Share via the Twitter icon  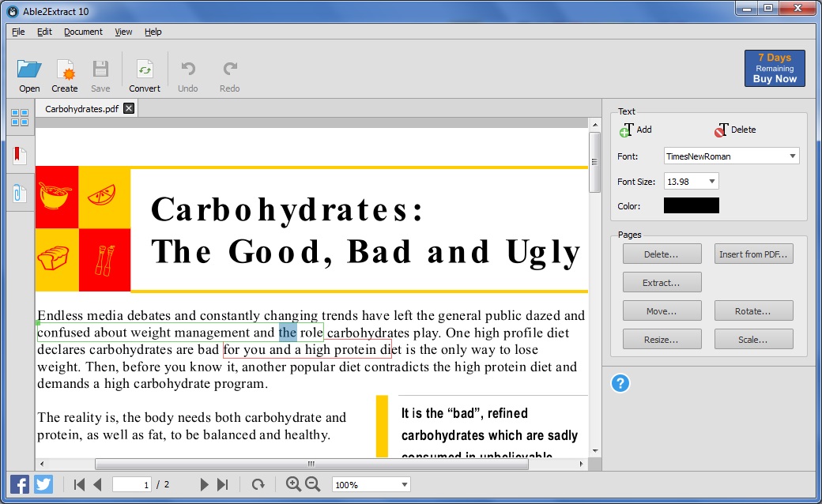45,483
